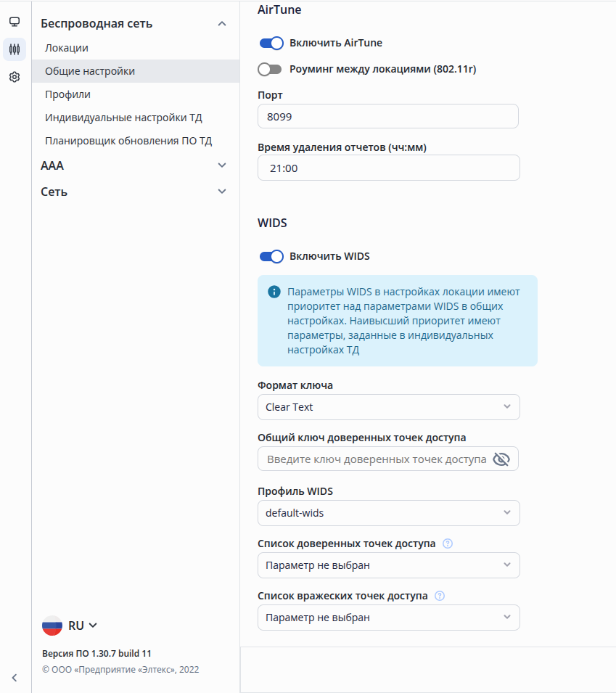Click help icon next to hostile access points list
616x693 pixels.
tap(440, 596)
